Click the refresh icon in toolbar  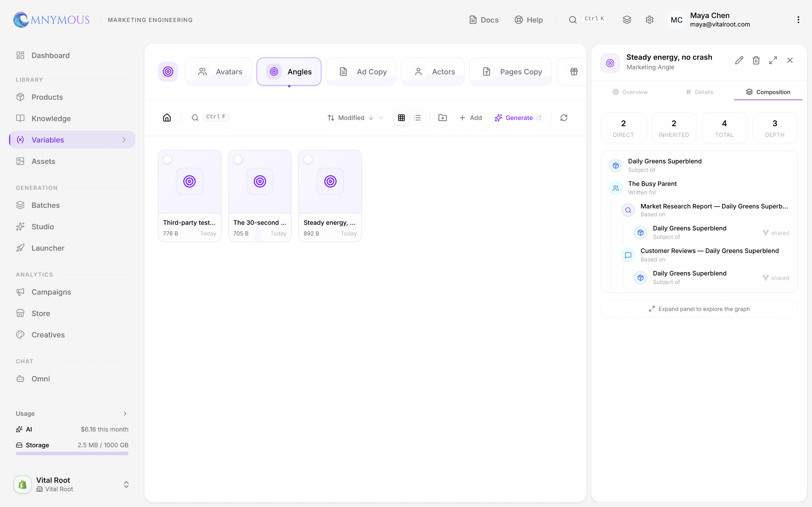pyautogui.click(x=564, y=118)
